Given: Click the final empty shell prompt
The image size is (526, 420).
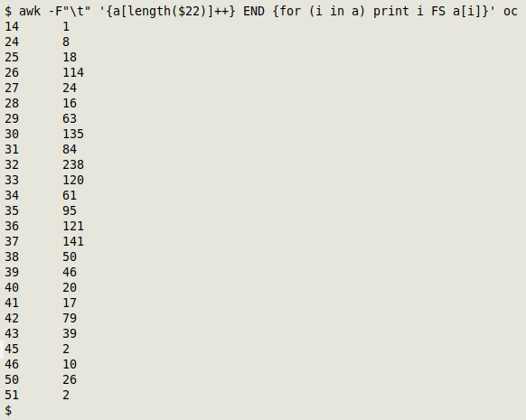Looking at the screenshot, I should coord(8,410).
